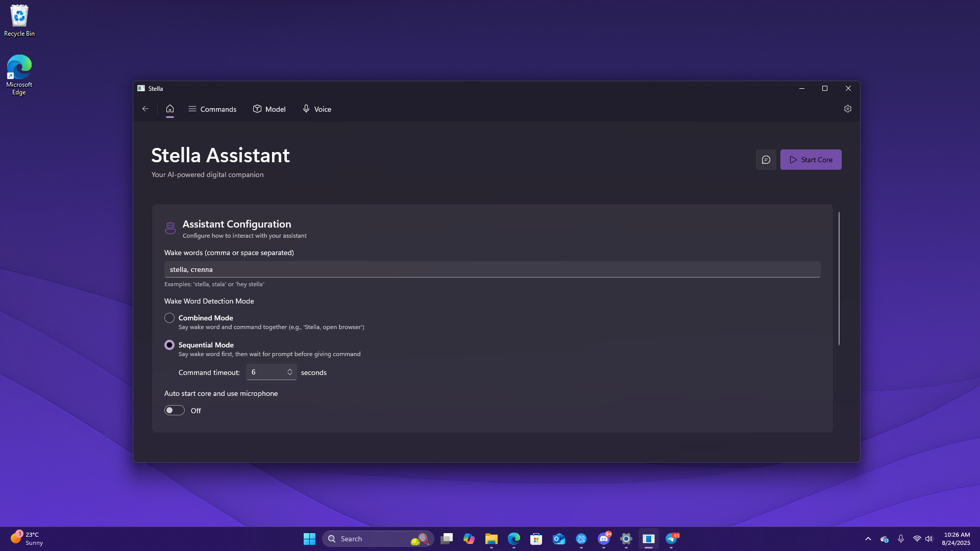The image size is (980, 551).
Task: Click the Start Core button
Action: click(x=811, y=159)
